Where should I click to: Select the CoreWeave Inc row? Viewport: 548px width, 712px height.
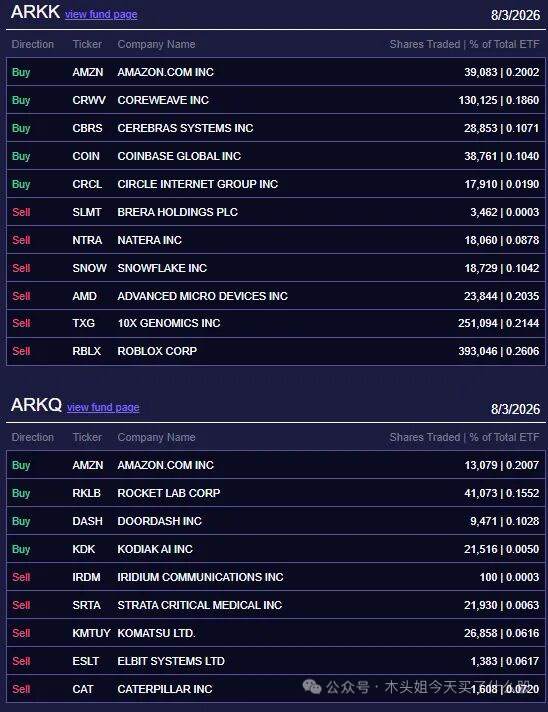click(x=276, y=100)
